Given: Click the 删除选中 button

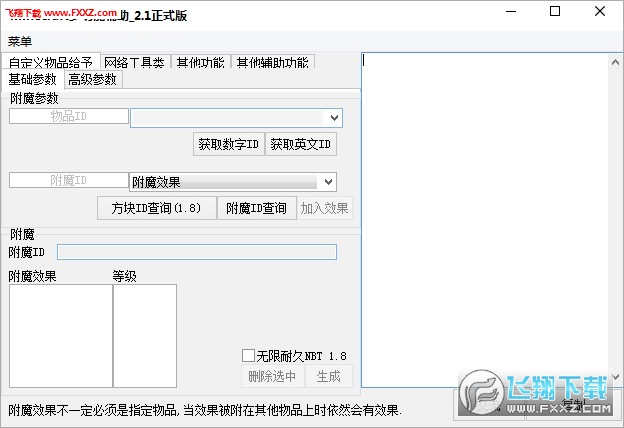Looking at the screenshot, I should pos(273,376).
